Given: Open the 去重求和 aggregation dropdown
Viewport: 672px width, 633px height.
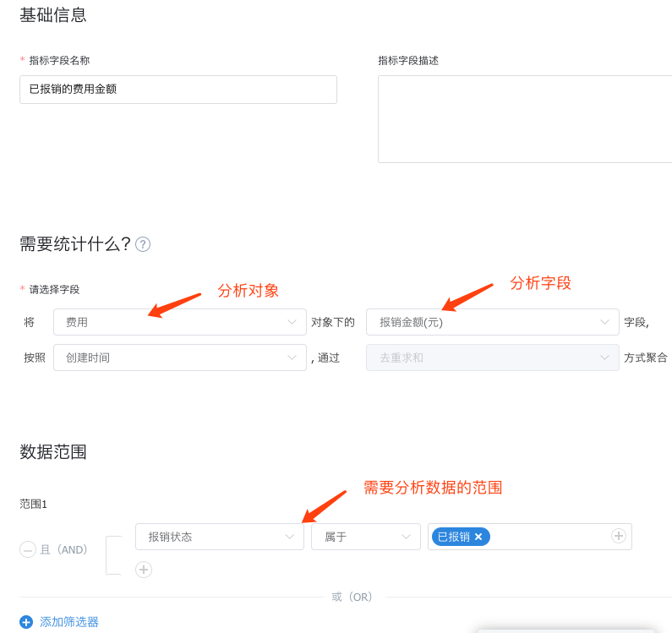Looking at the screenshot, I should click(x=491, y=357).
